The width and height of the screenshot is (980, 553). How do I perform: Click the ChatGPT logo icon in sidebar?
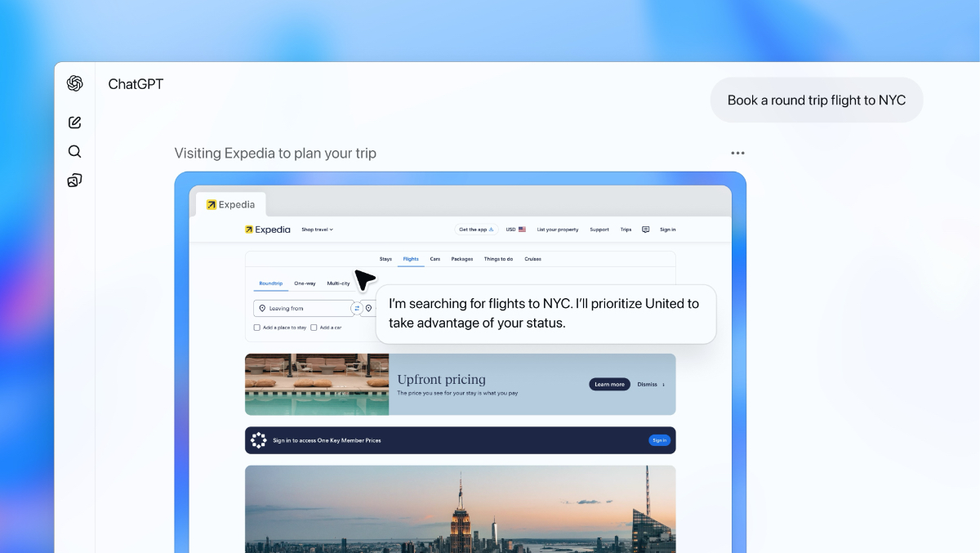coord(75,83)
